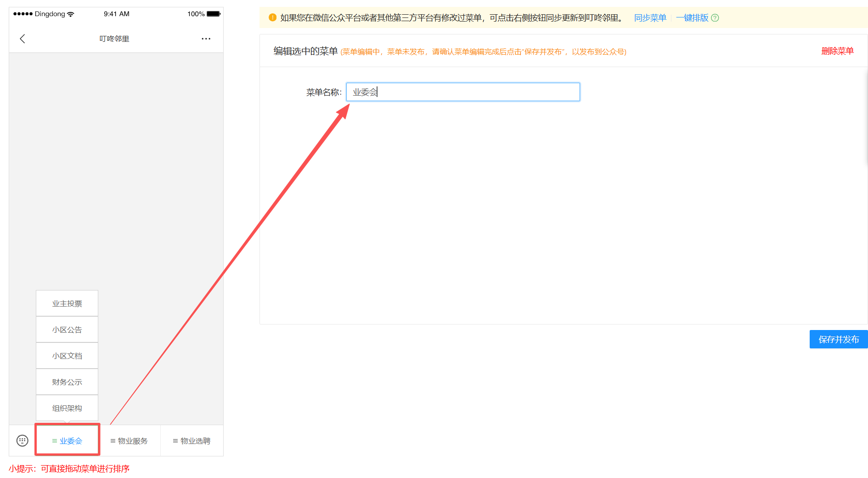
Task: Select the 组织架构 submenu item
Action: click(67, 408)
